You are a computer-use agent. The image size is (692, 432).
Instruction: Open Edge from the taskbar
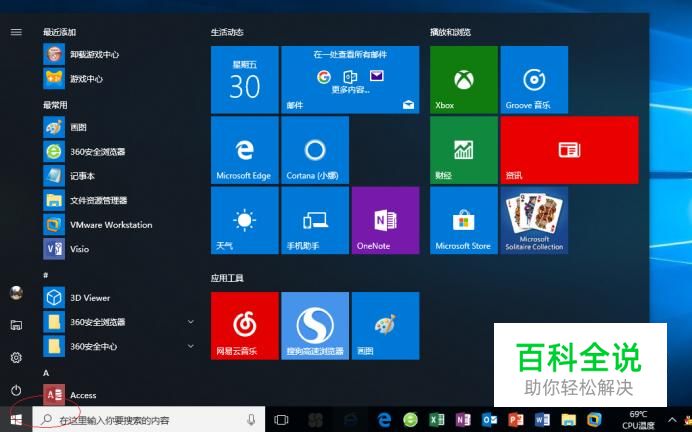pyautogui.click(x=384, y=420)
